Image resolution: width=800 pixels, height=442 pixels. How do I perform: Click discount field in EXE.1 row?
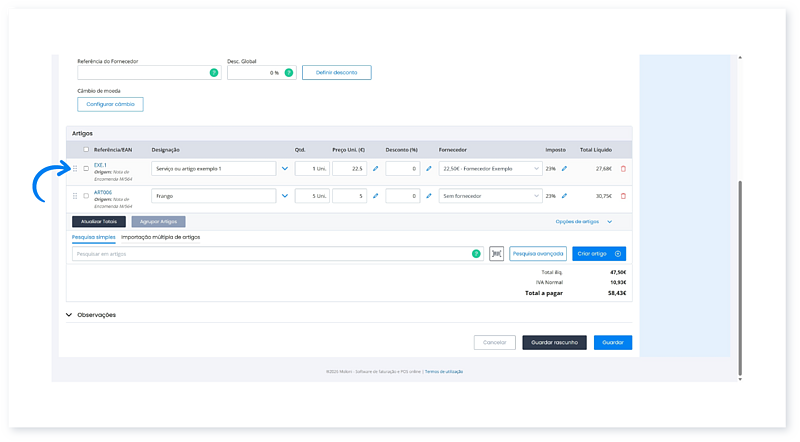pyautogui.click(x=403, y=168)
